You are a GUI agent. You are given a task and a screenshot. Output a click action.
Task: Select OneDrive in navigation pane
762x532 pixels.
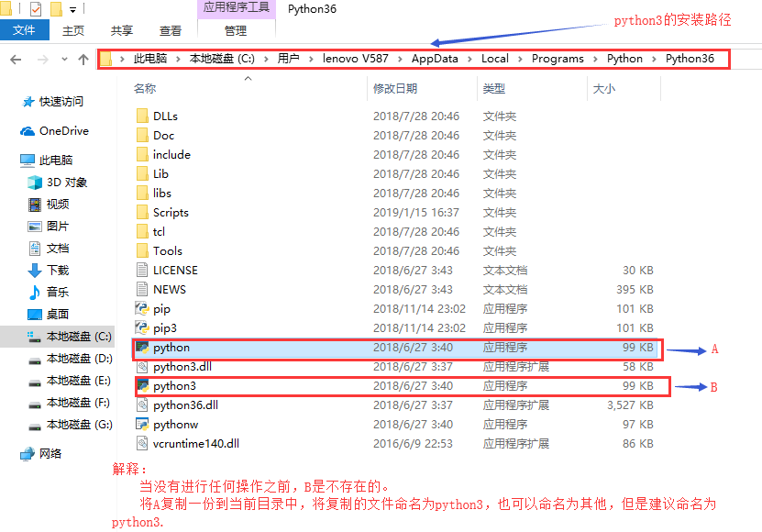coord(54,131)
